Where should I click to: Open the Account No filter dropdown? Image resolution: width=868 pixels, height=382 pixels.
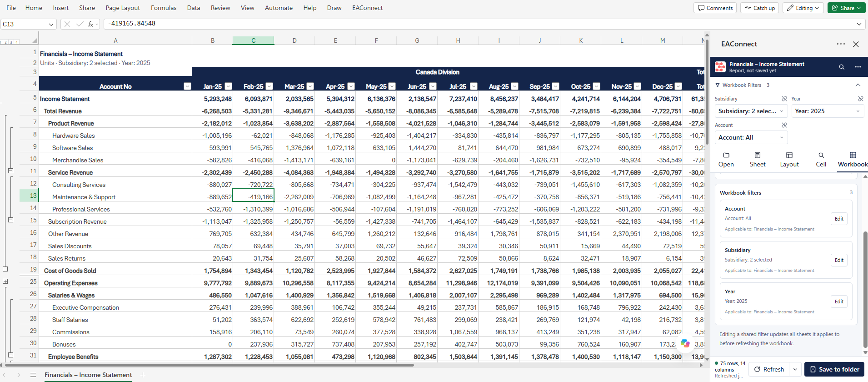(x=187, y=86)
